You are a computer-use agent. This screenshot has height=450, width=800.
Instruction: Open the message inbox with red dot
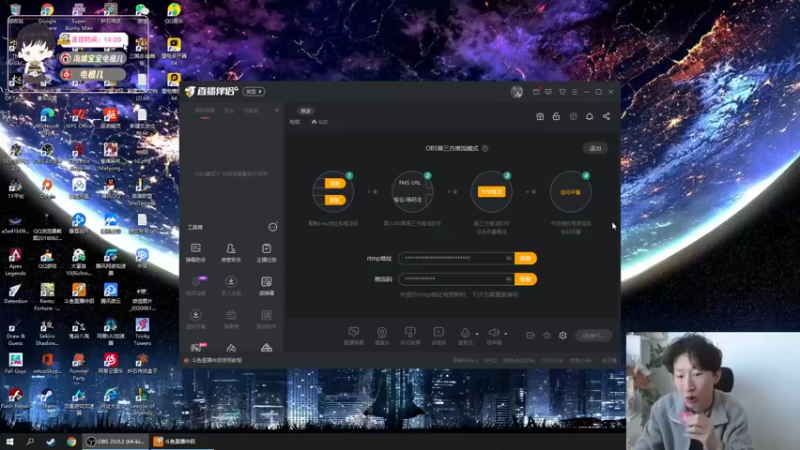coord(536,92)
